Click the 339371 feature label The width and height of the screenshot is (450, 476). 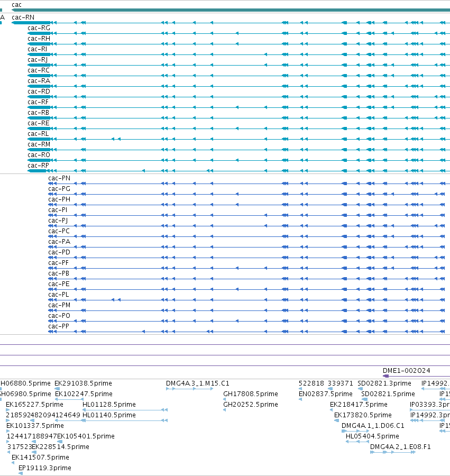[x=341, y=383]
